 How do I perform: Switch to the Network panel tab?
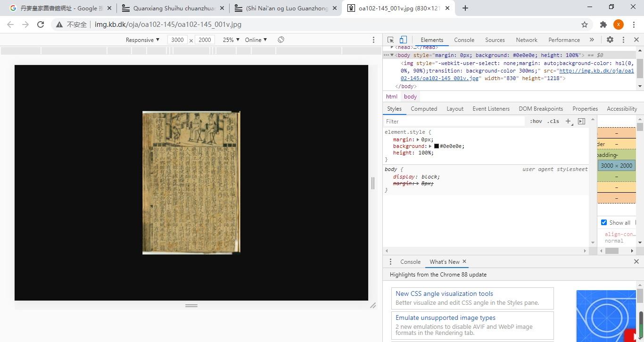526,40
